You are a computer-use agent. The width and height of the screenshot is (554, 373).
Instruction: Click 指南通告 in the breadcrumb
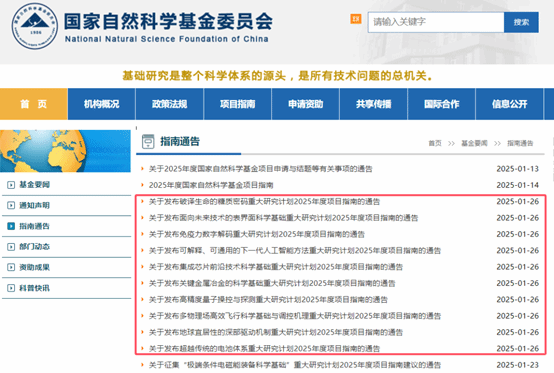(x=520, y=143)
